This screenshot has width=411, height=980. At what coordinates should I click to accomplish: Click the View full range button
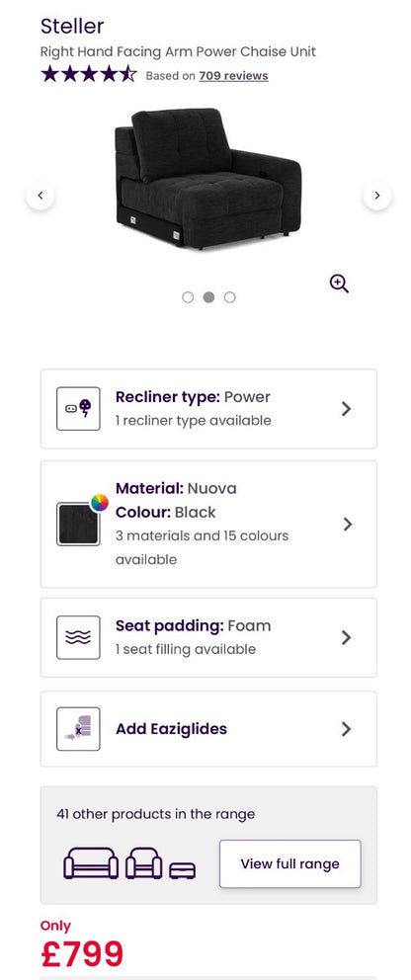(x=290, y=863)
